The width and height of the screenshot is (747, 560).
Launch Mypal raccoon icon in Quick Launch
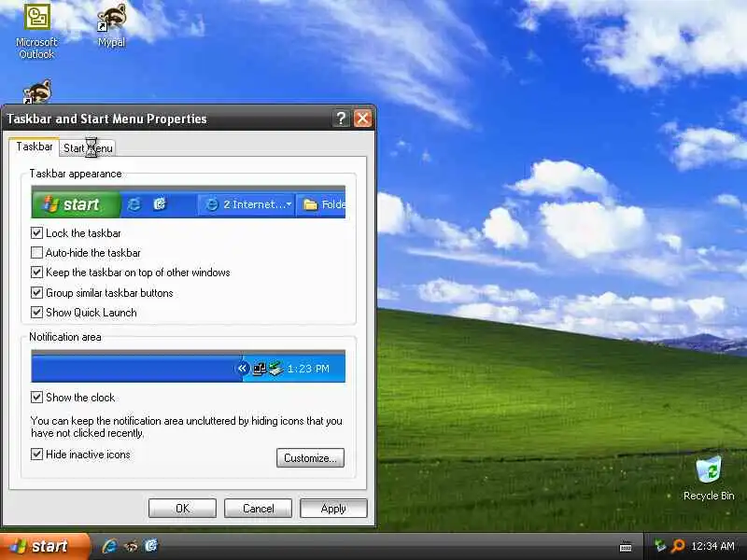[131, 546]
